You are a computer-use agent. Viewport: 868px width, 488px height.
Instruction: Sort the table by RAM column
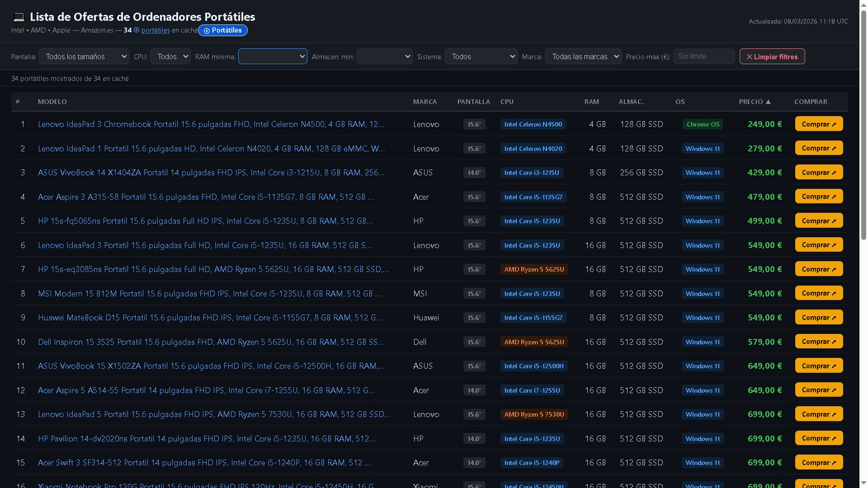pos(591,102)
